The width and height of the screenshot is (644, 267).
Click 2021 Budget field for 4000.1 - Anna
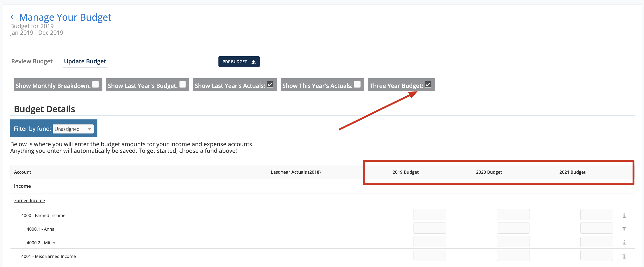click(597, 228)
